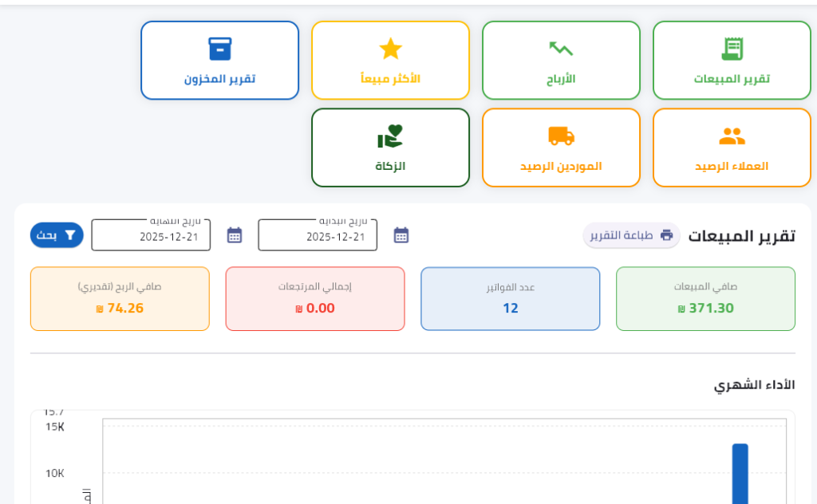This screenshot has height=504, width=817.
Task: Click the blue bar in monthly chart
Action: click(x=740, y=474)
